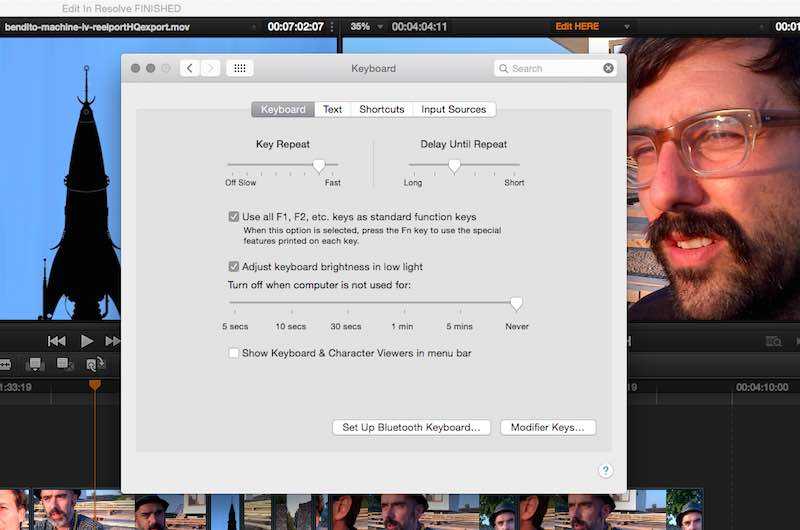Click the bendito-machine source clip name
This screenshot has width=800, height=530.
pos(97,27)
